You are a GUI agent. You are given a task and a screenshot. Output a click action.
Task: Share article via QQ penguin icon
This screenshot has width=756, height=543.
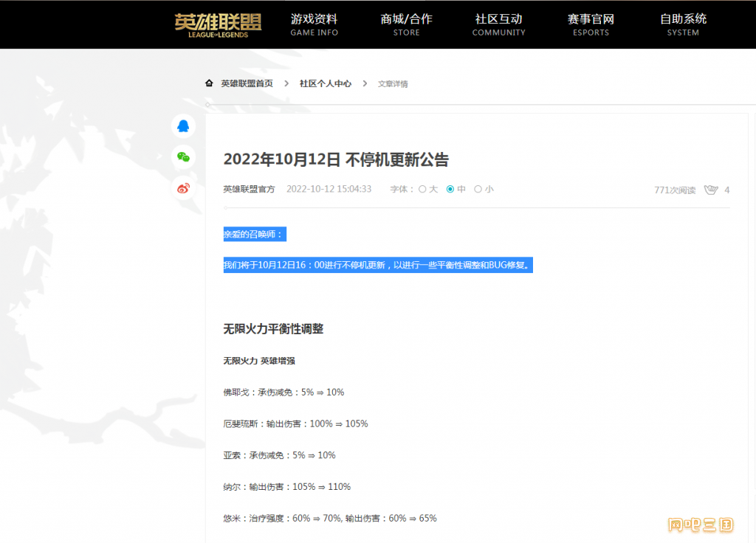coord(183,126)
